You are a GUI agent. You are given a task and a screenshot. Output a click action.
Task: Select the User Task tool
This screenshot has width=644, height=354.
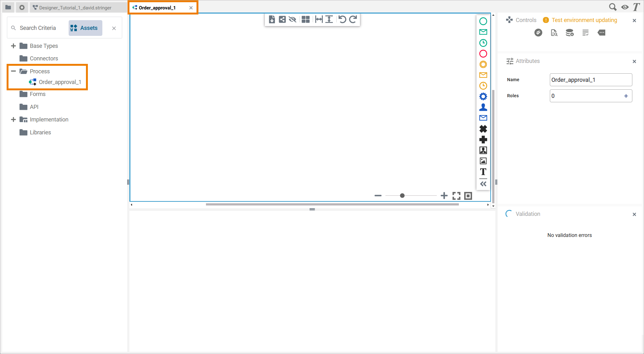[x=483, y=107]
